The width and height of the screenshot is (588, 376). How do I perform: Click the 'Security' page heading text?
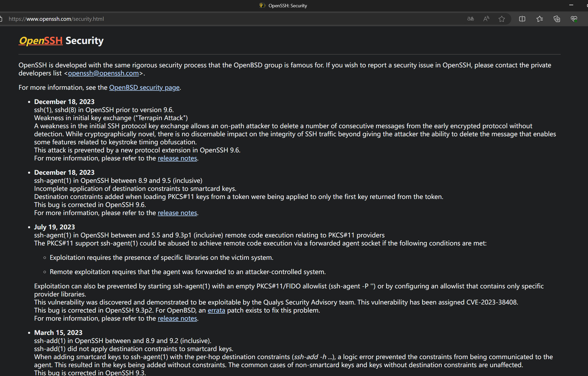(84, 41)
